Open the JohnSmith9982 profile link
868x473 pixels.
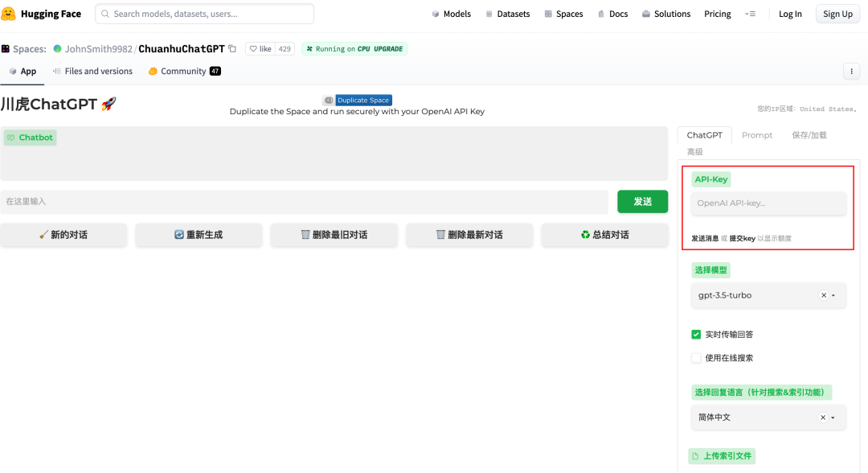click(x=99, y=49)
